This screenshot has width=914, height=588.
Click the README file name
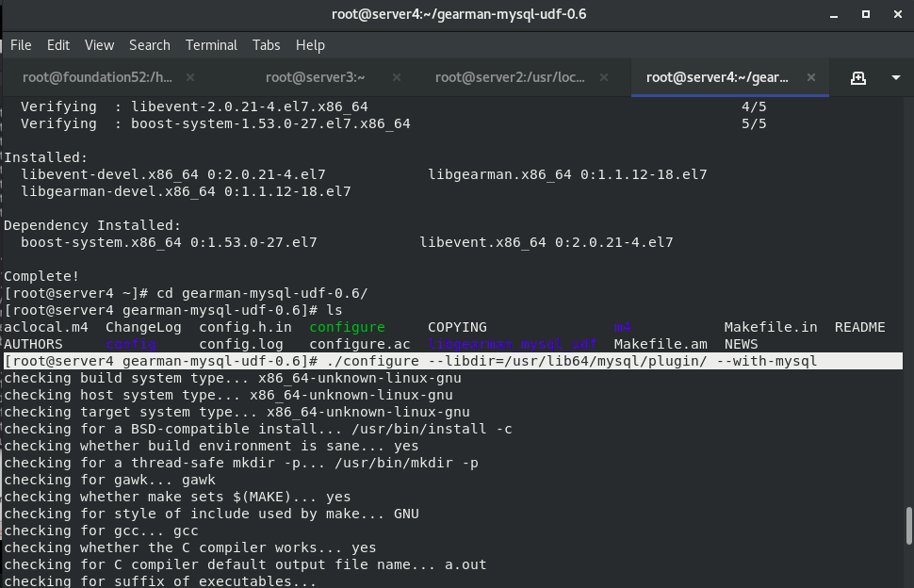click(859, 328)
